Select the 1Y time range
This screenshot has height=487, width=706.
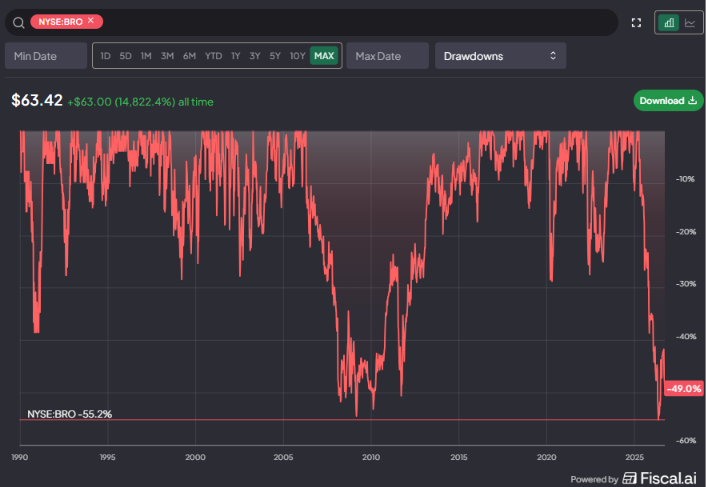[x=235, y=56]
